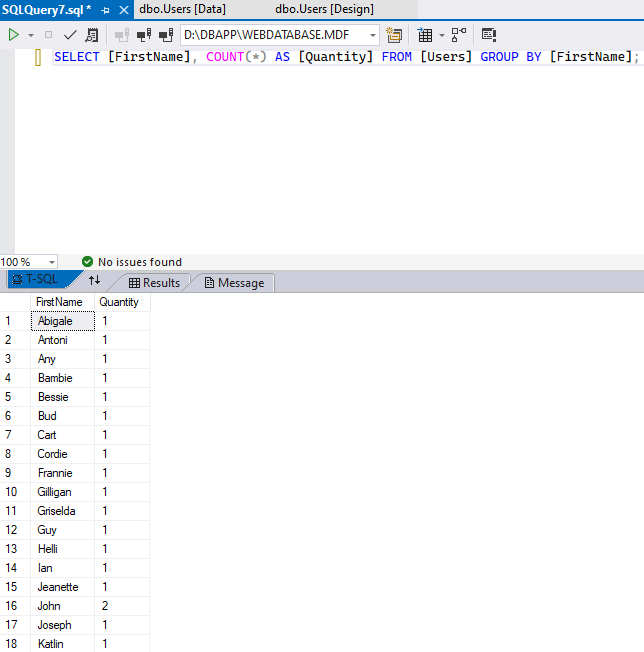Toggle Include Actual Execution Plan icon
This screenshot has width=644, height=652.
click(x=459, y=35)
